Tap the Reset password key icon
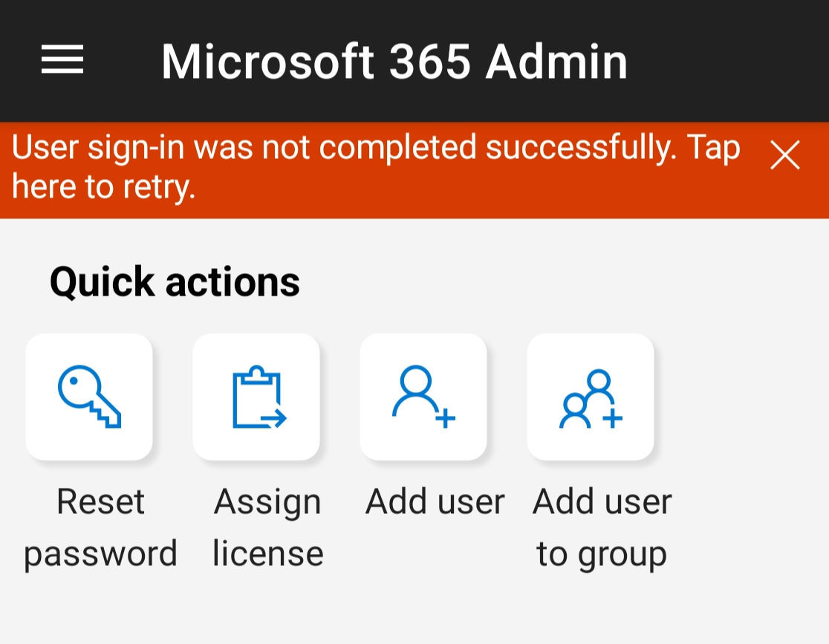829x644 pixels. (x=89, y=397)
